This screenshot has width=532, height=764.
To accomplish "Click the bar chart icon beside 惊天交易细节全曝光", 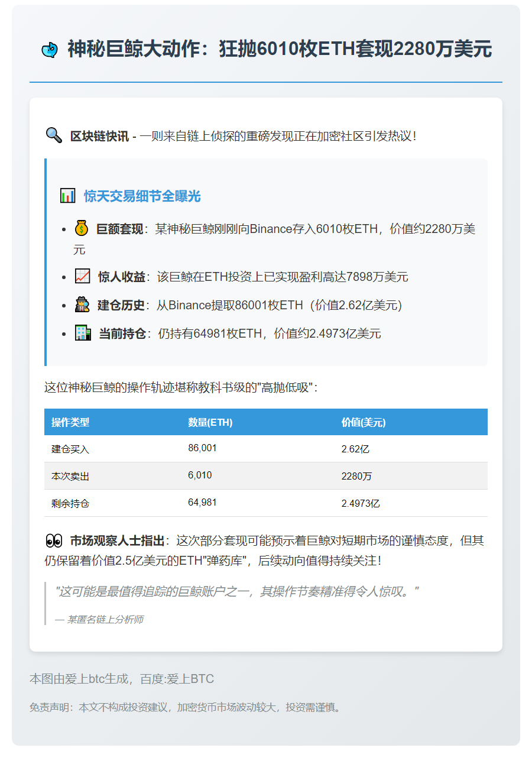I will (68, 195).
